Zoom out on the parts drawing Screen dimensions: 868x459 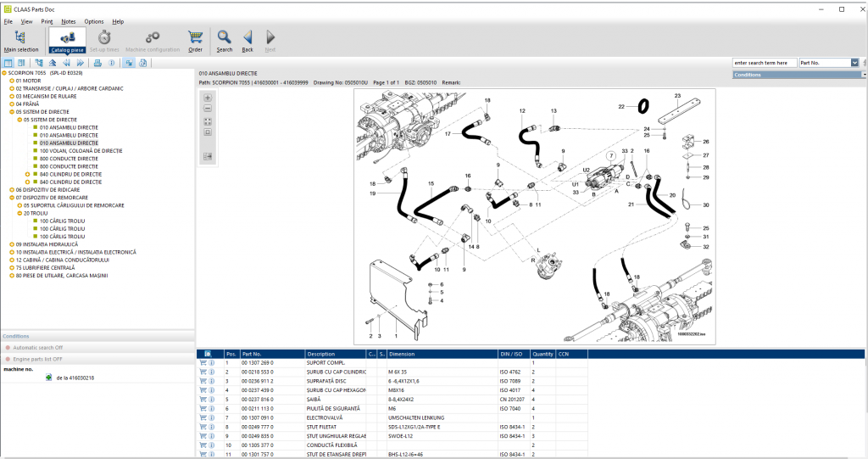coord(208,109)
